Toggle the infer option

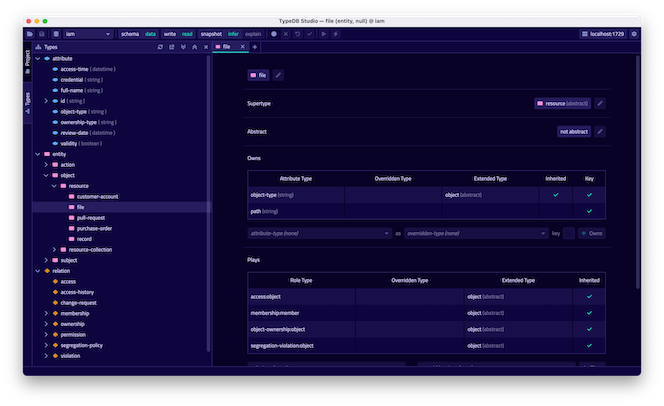(x=233, y=34)
